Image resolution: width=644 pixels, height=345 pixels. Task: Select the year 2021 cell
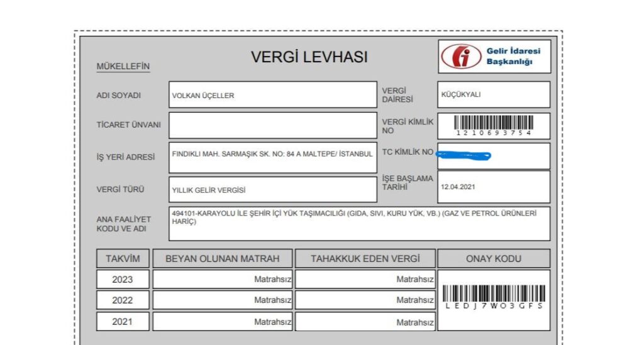tap(123, 322)
